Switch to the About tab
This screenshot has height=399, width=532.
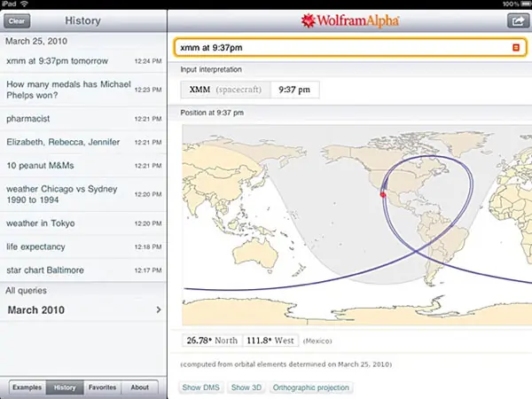pos(139,387)
